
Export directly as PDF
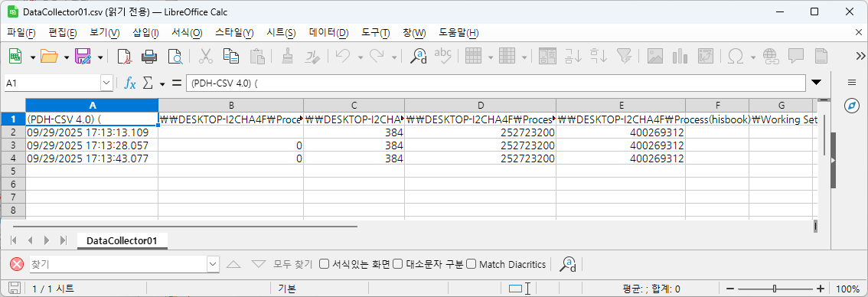pyautogui.click(x=125, y=56)
